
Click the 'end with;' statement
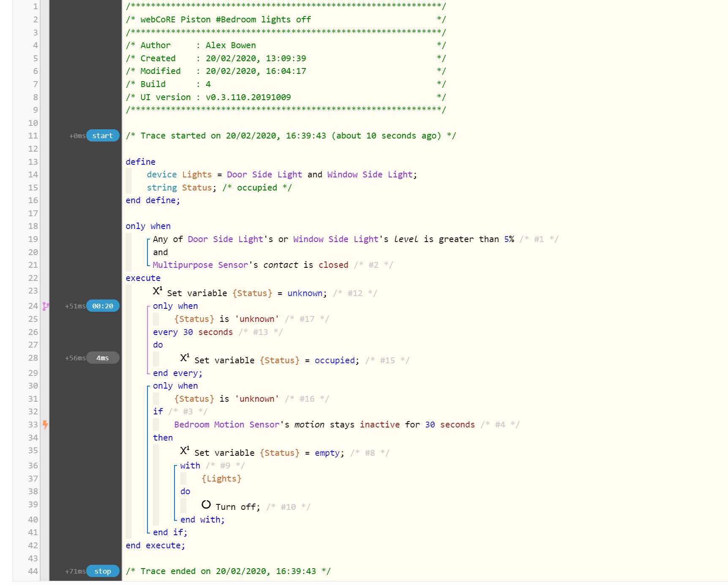coord(202,520)
